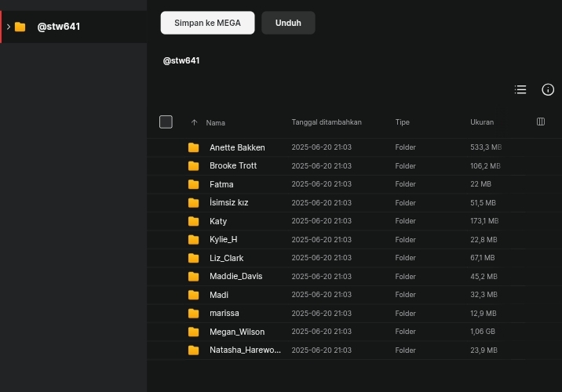
Task: Click the date in Liz_Clark row
Action: coord(322,258)
